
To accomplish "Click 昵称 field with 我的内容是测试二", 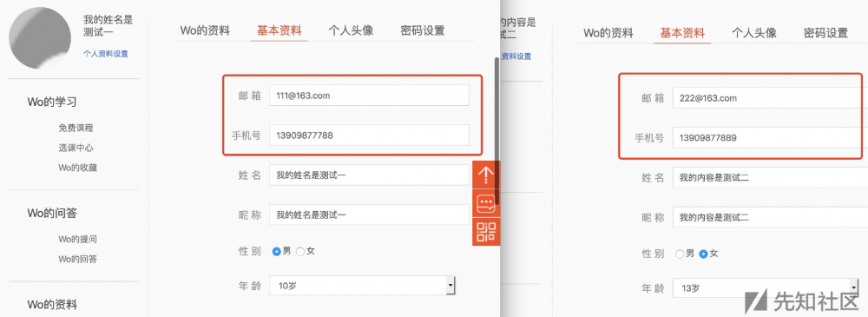I will [x=770, y=217].
